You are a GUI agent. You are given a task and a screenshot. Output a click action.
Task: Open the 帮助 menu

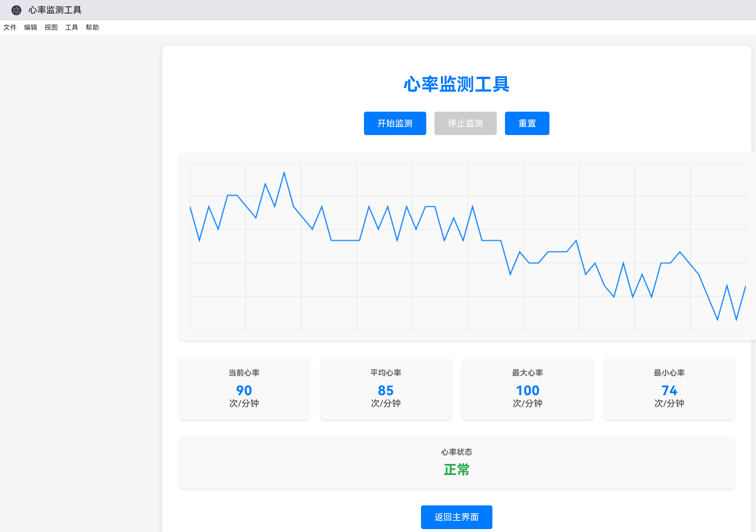pyautogui.click(x=92, y=28)
